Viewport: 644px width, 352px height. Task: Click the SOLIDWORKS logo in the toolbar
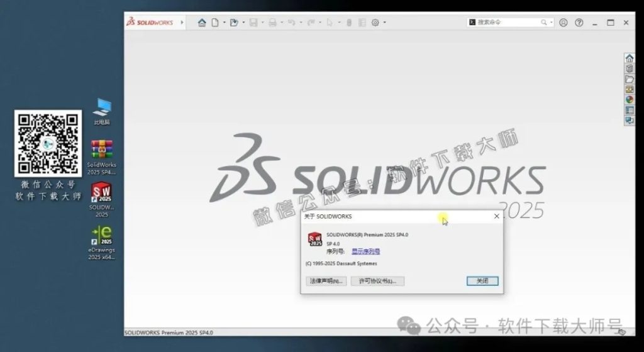150,22
